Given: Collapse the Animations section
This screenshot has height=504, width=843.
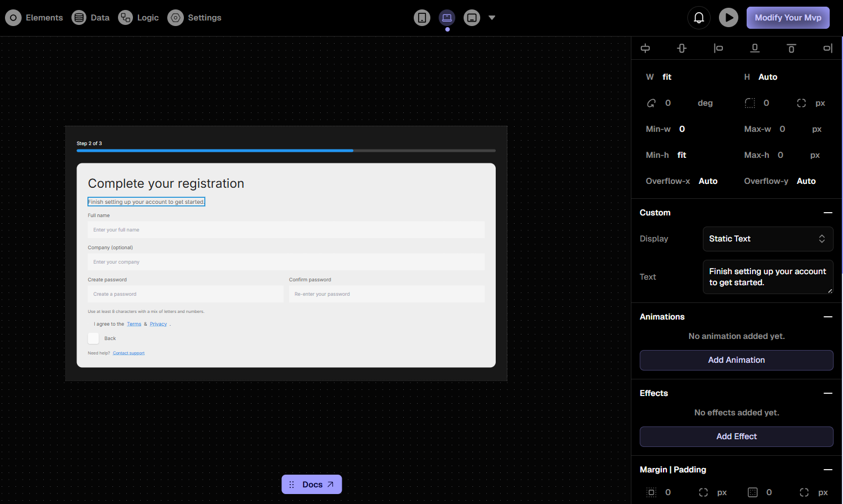Looking at the screenshot, I should (x=828, y=317).
